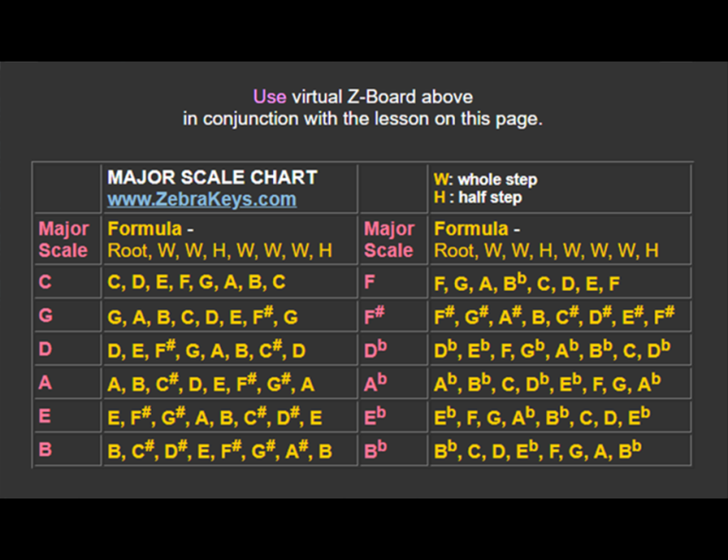Click the "in conjunction with the lesson" text line
Viewport: 728px width, 560px height.
[x=362, y=119]
